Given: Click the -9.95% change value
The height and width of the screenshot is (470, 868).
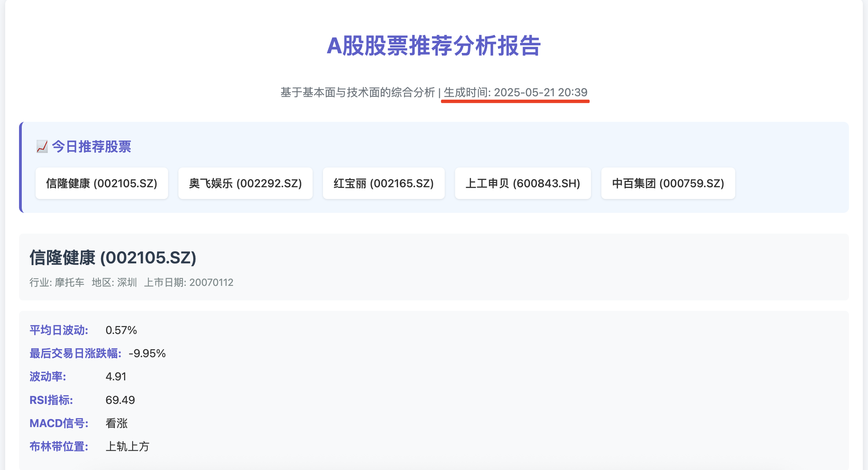Looking at the screenshot, I should click(147, 353).
